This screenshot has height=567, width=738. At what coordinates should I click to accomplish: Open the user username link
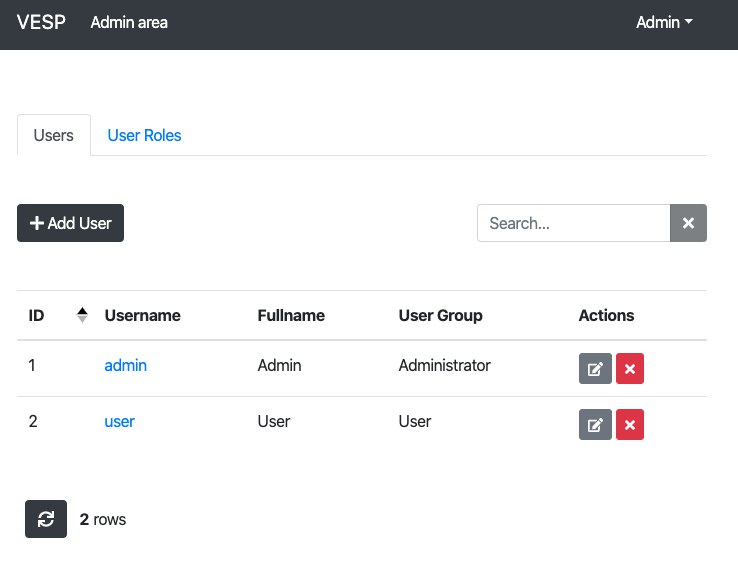click(x=120, y=422)
